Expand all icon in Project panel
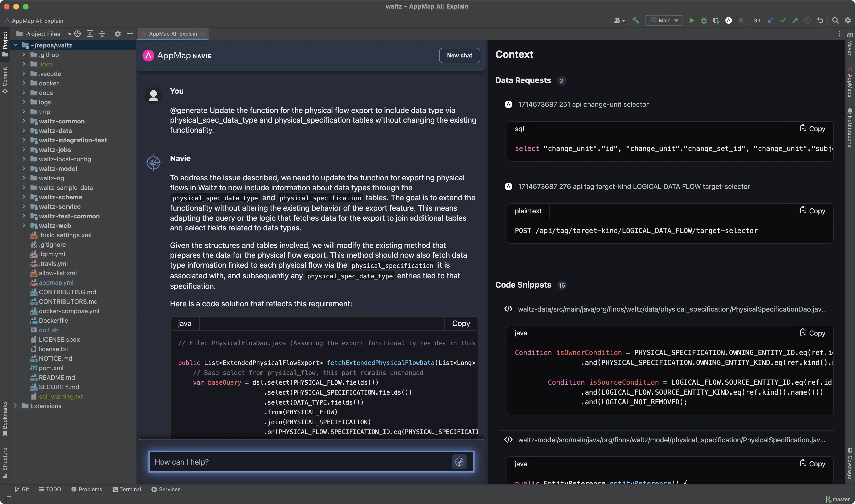This screenshot has width=855, height=504. (x=90, y=34)
